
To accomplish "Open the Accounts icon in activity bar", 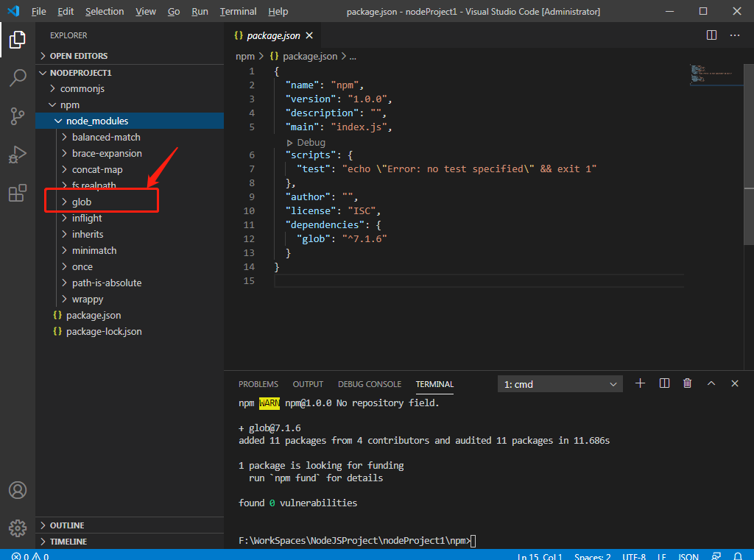I will (x=18, y=490).
